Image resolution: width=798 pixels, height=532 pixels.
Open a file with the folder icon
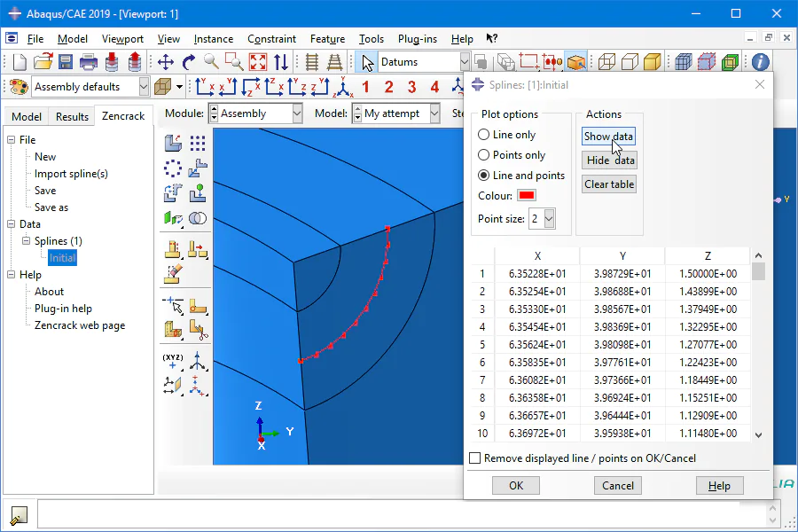pyautogui.click(x=43, y=62)
